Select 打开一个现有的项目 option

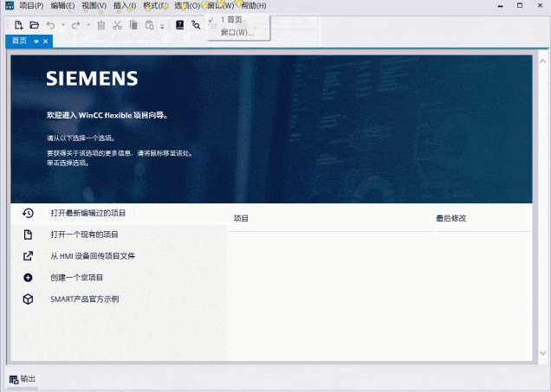click(x=84, y=235)
